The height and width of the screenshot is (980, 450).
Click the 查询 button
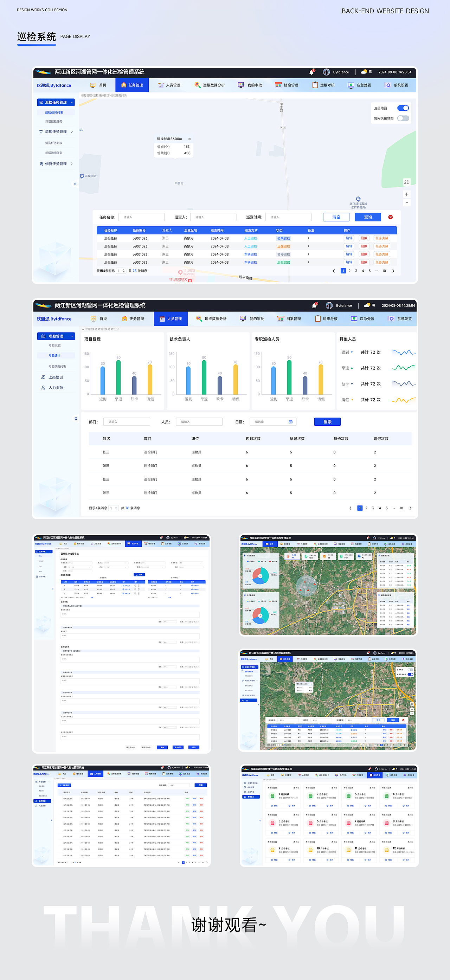[x=368, y=217]
